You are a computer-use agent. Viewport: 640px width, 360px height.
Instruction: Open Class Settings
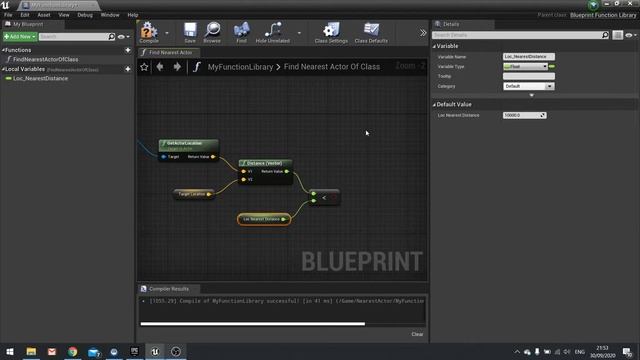[x=331, y=33]
